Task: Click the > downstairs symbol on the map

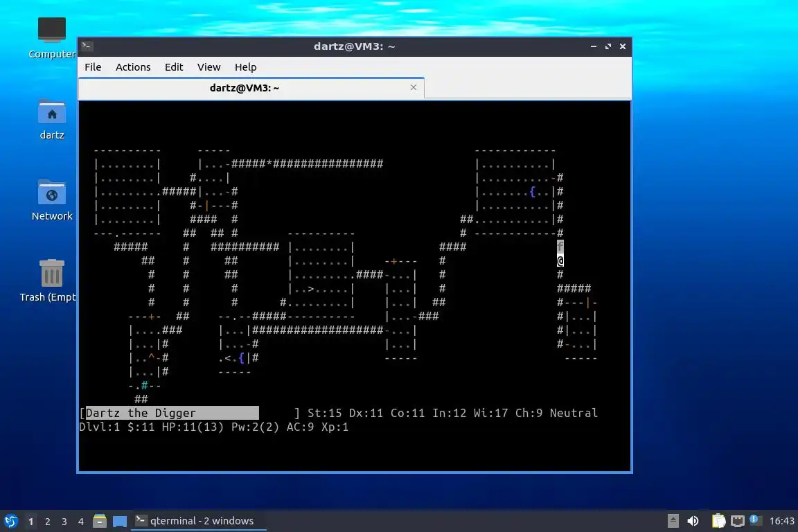Action: point(310,289)
